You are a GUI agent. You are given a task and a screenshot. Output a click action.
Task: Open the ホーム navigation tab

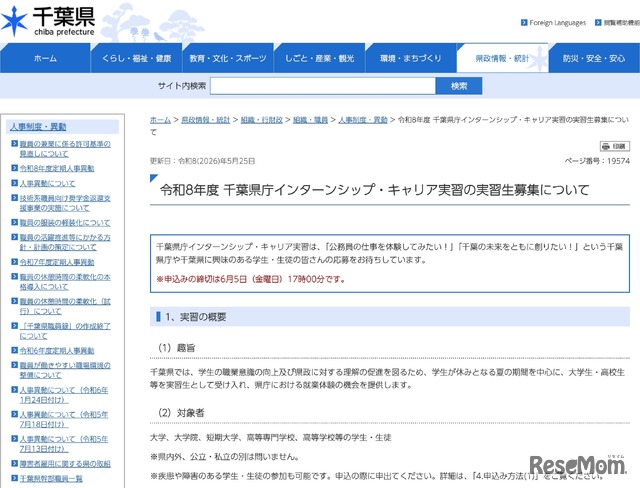[45, 58]
